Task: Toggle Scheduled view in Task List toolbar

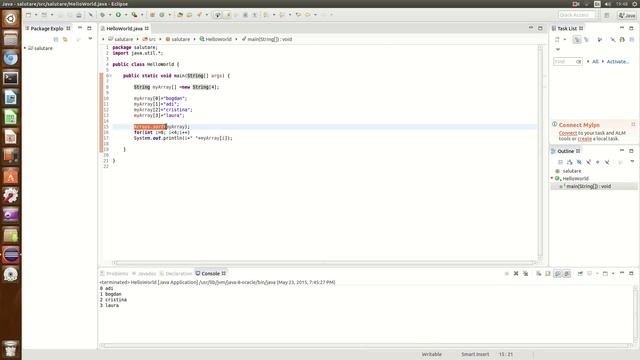Action: coord(587,40)
